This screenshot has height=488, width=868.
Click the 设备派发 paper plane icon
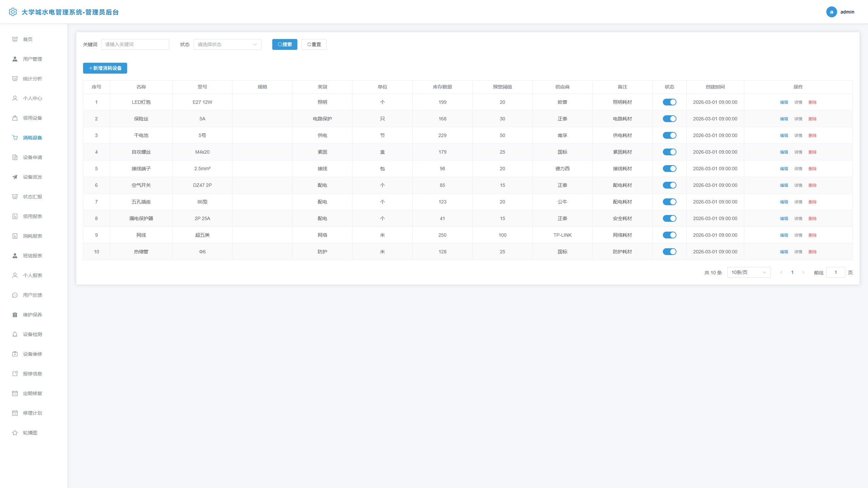click(15, 177)
